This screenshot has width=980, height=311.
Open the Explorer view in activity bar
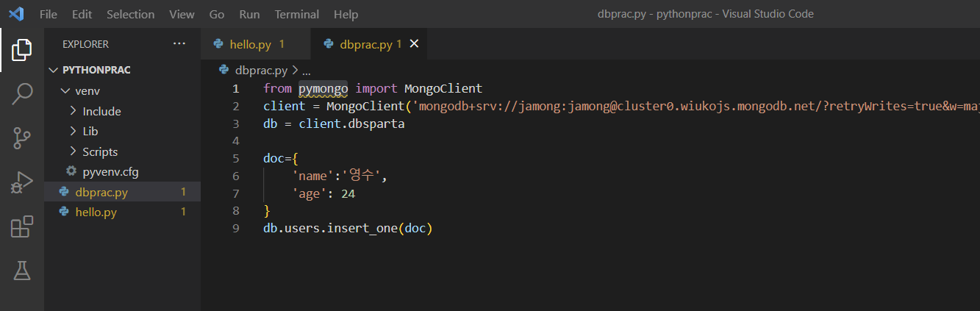[x=22, y=50]
